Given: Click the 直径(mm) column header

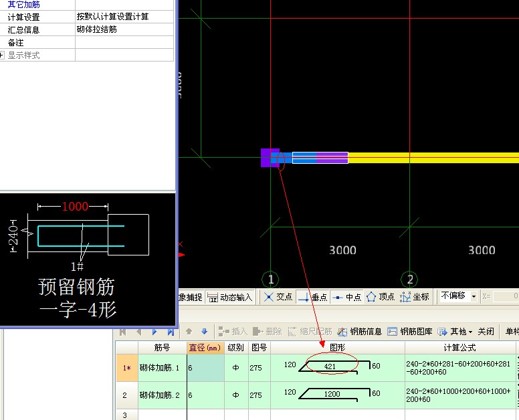Looking at the screenshot, I should coord(205,348).
